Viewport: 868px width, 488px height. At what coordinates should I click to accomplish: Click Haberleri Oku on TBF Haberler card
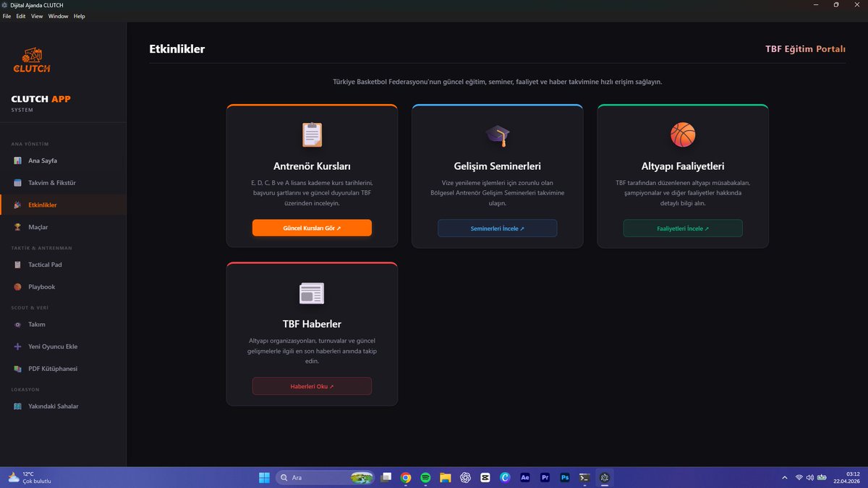click(312, 385)
